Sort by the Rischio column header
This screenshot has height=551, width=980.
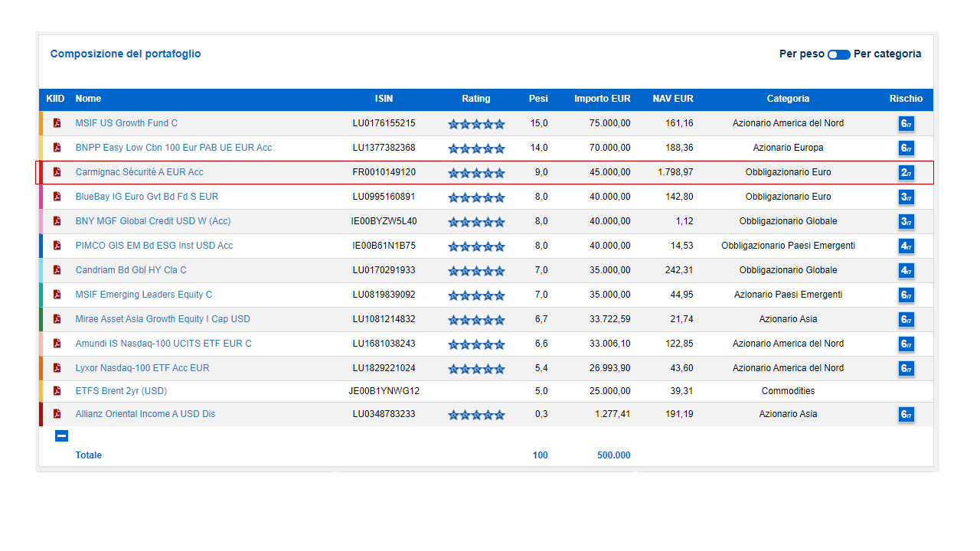pyautogui.click(x=906, y=99)
